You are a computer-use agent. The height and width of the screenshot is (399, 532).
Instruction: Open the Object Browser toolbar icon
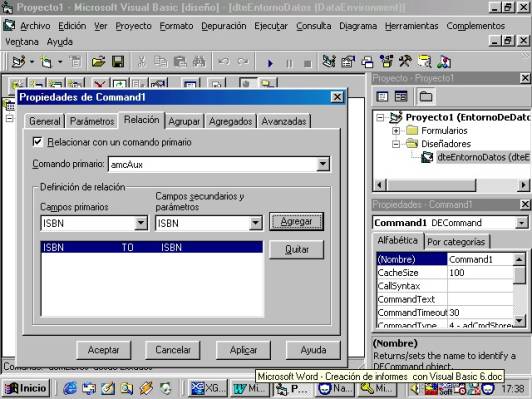pos(386,62)
